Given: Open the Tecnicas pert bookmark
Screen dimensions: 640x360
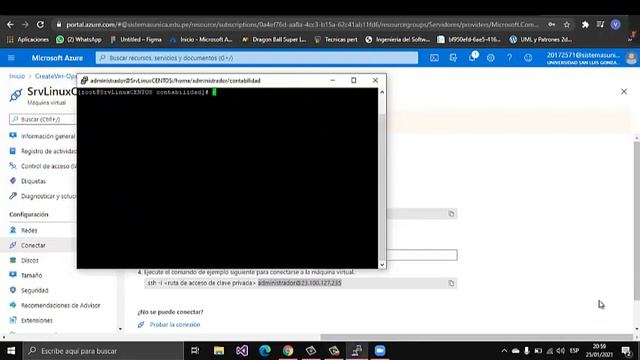Looking at the screenshot, I should [336, 40].
